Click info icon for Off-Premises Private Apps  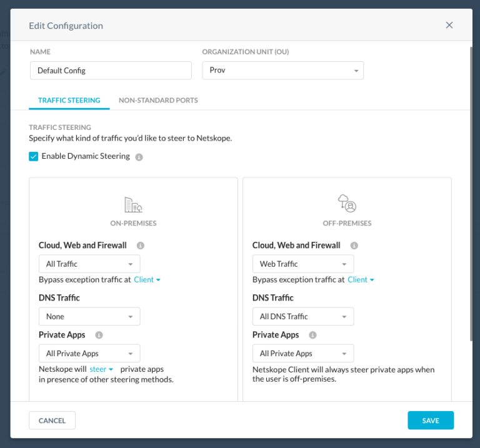[312, 335]
